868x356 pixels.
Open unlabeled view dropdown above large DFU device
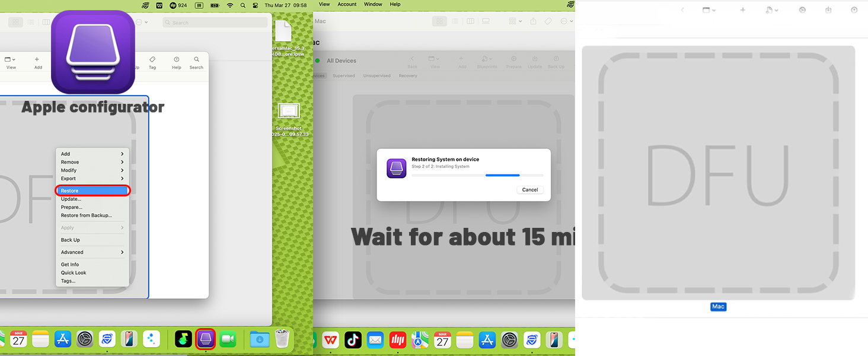(709, 10)
